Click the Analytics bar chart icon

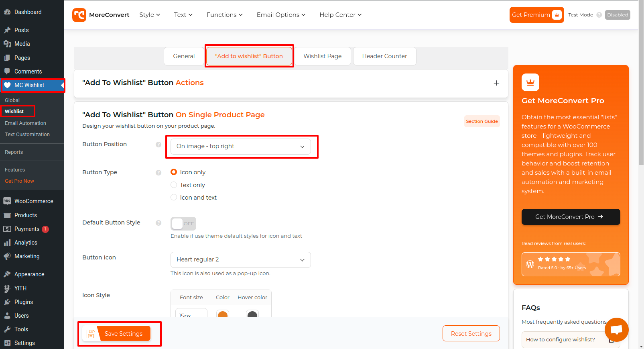pyautogui.click(x=7, y=243)
